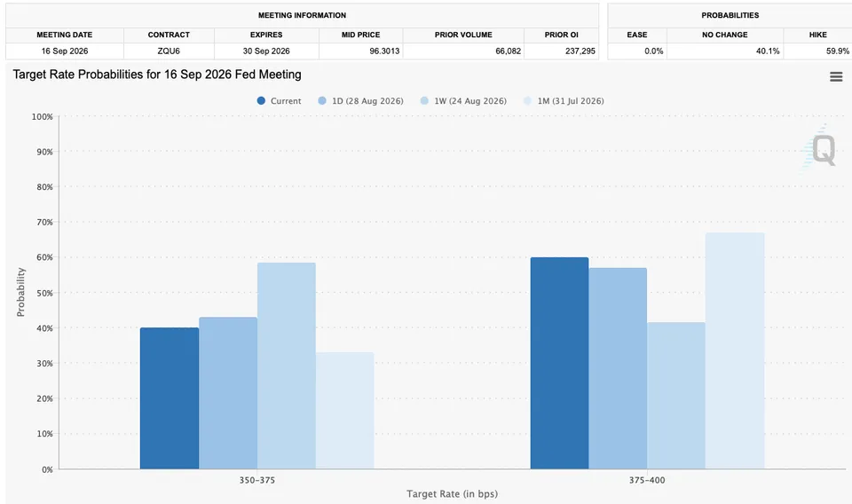Select the 1W bar for 375-400
Viewport: 852px width, 504px height.
point(676,396)
